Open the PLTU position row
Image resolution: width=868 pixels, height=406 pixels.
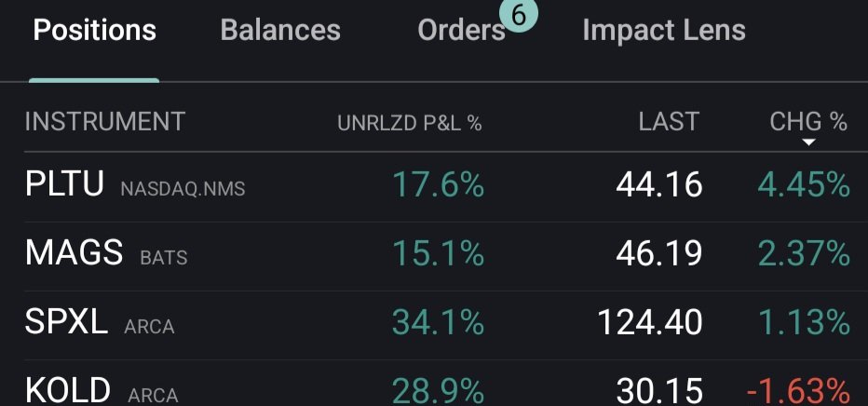(x=64, y=185)
